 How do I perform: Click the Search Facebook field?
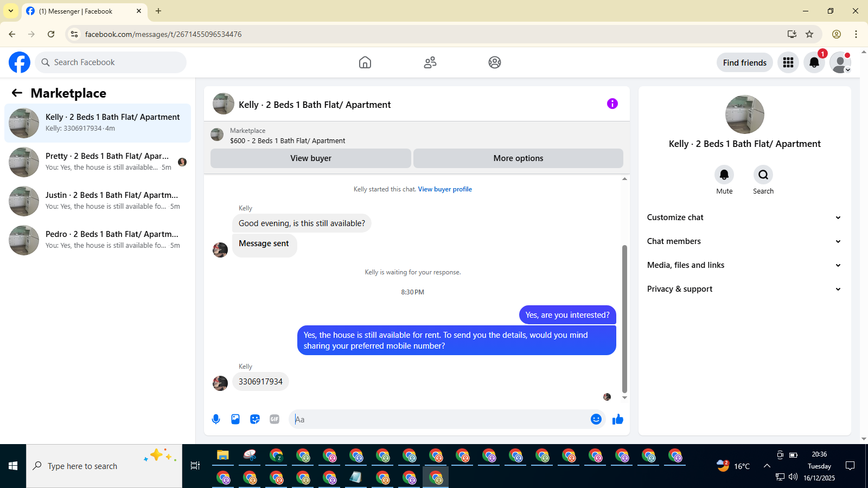pos(111,62)
